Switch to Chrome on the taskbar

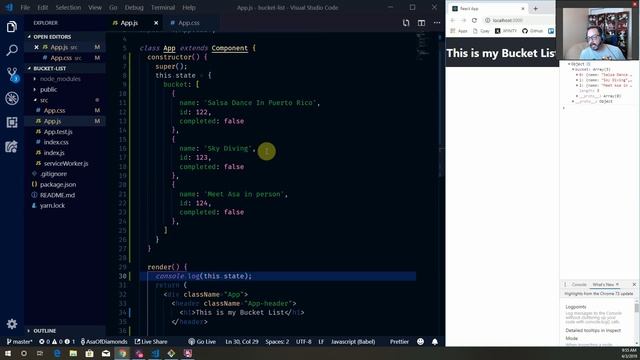pyautogui.click(x=122, y=353)
